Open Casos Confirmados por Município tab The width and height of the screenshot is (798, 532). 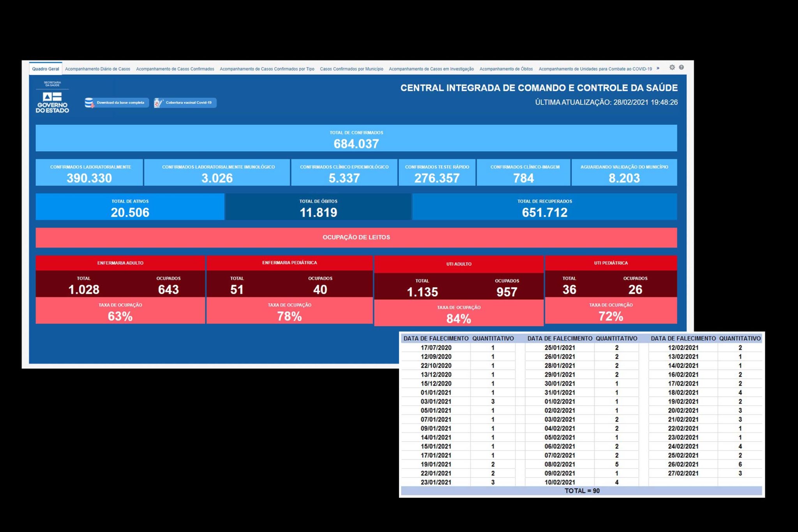point(351,69)
